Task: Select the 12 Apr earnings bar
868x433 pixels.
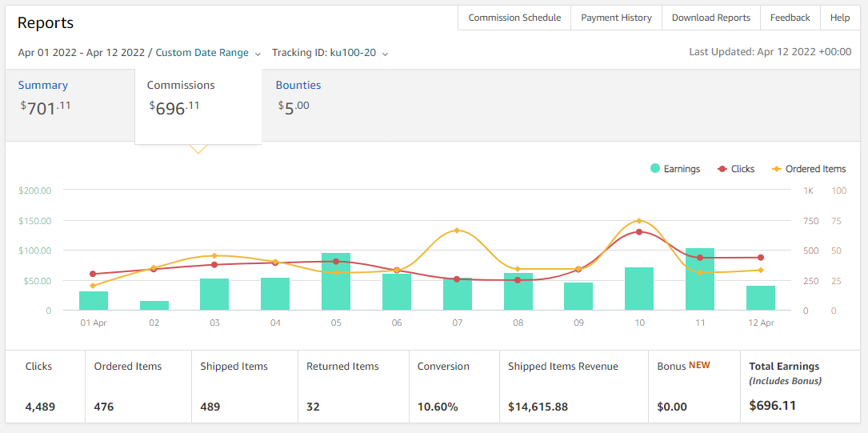Action: point(761,298)
